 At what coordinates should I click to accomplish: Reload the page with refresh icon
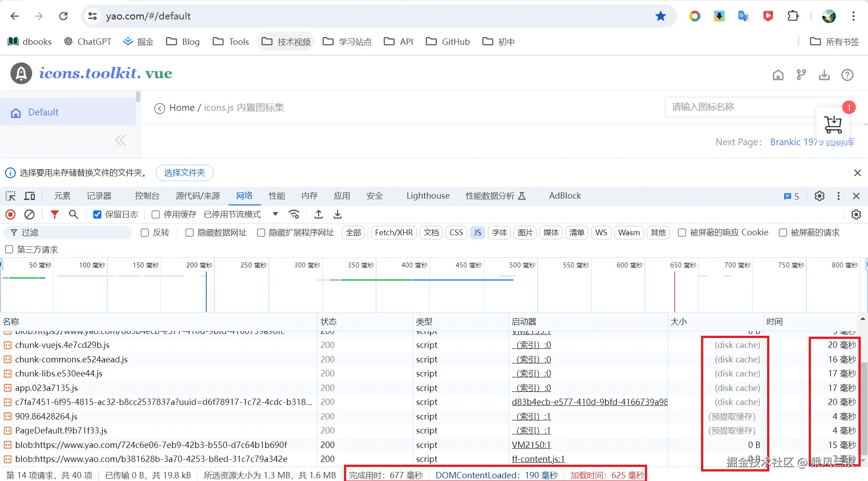click(63, 16)
